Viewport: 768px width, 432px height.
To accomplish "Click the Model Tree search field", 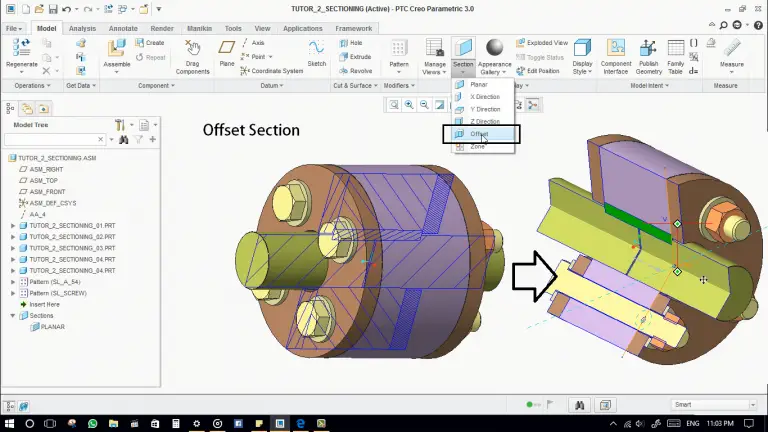I will click(55, 140).
